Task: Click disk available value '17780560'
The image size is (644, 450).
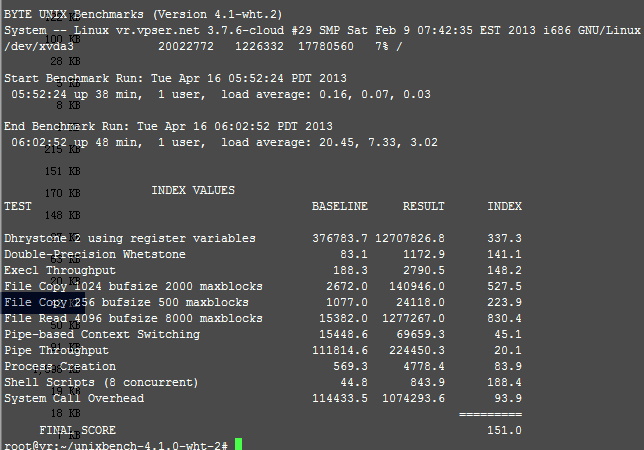Action: [326, 46]
